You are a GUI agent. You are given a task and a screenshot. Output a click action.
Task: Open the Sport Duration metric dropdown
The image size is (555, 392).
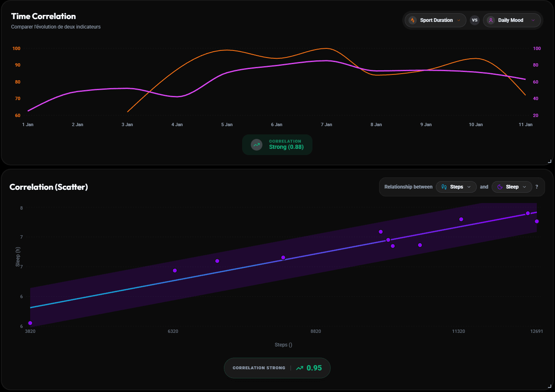coord(435,20)
